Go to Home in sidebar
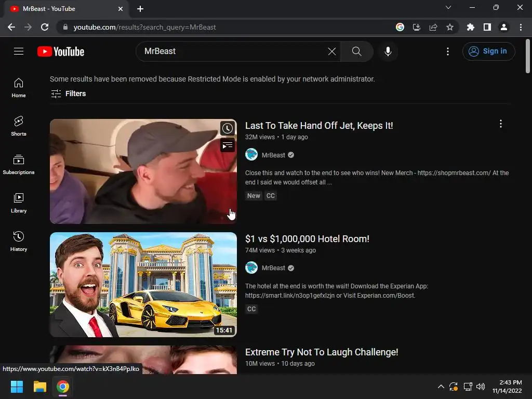Screen dimensions: 532x399 pyautogui.click(x=19, y=87)
